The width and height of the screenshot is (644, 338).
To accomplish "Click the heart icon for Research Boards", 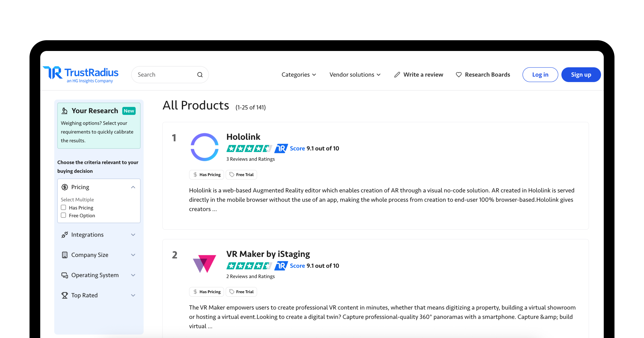I will [459, 75].
